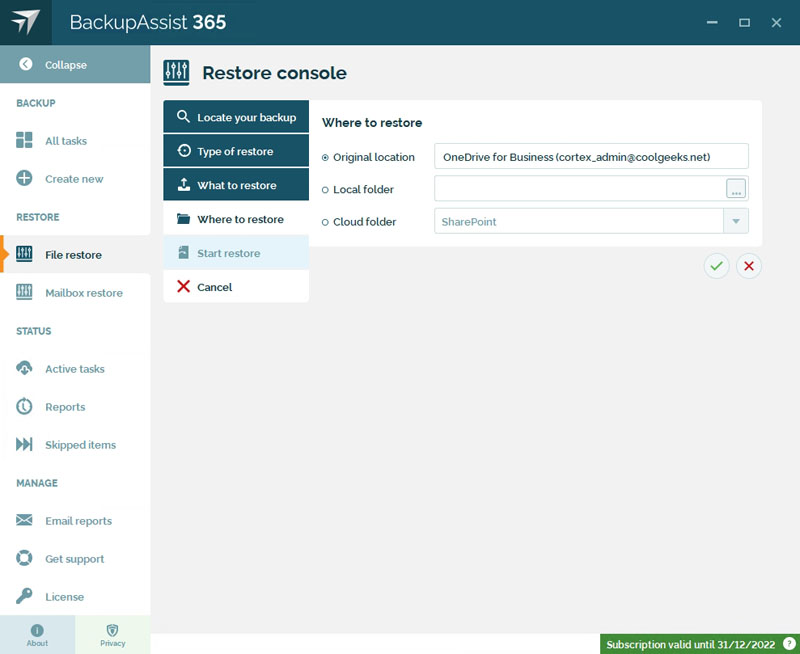Click the help question mark icon
Image resolution: width=800 pixels, height=654 pixels.
(x=789, y=644)
